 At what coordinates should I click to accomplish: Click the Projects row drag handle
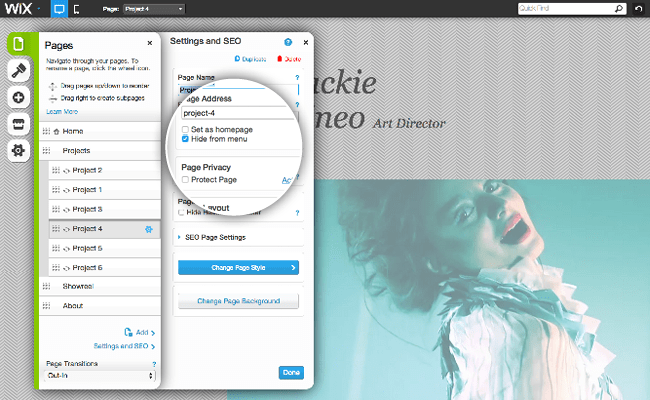point(46,150)
